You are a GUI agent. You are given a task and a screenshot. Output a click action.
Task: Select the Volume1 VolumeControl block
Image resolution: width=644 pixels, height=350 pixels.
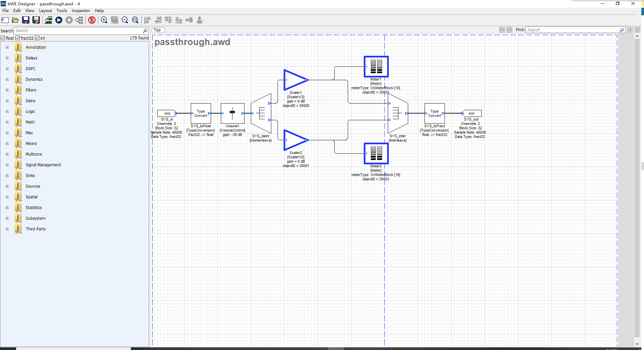[x=232, y=114]
